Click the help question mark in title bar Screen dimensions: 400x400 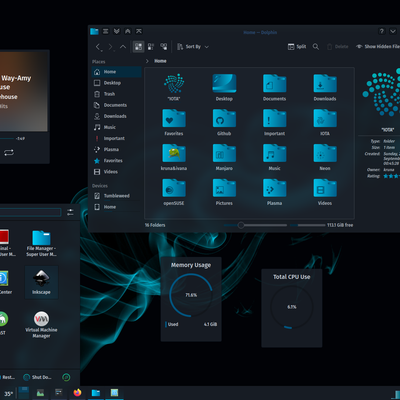(x=382, y=31)
